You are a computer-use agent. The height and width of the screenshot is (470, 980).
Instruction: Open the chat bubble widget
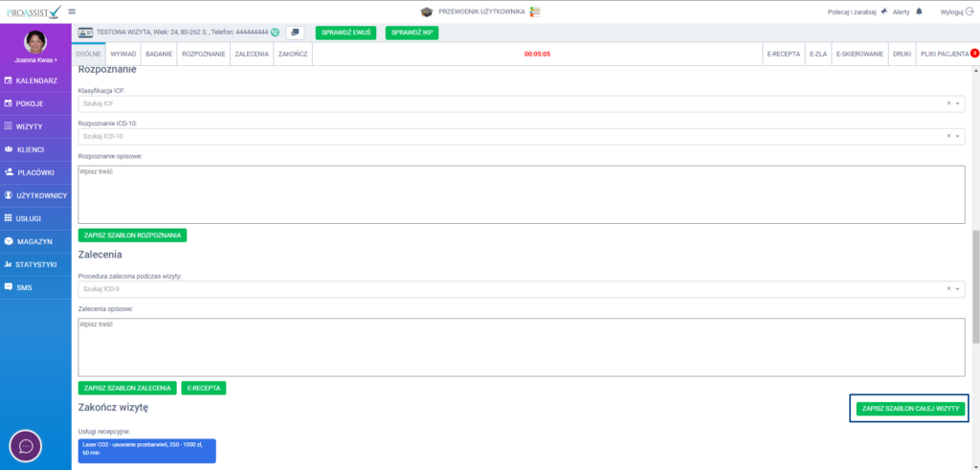point(26,446)
